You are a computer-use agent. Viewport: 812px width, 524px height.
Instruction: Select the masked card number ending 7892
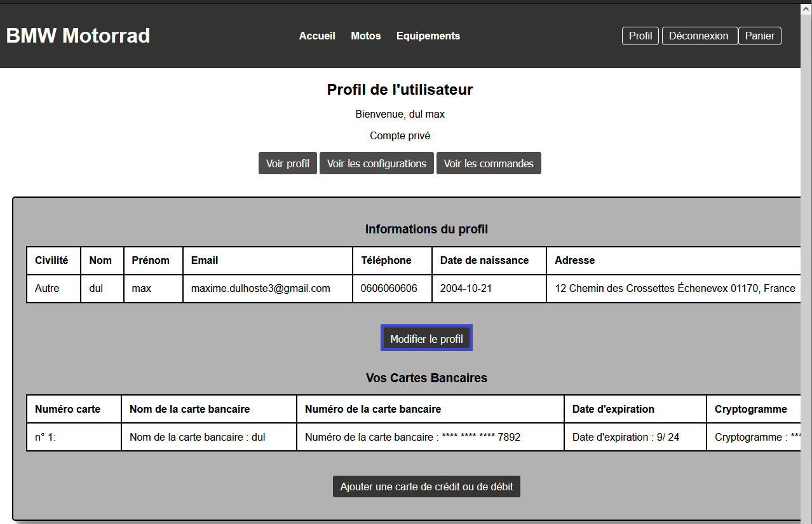413,437
